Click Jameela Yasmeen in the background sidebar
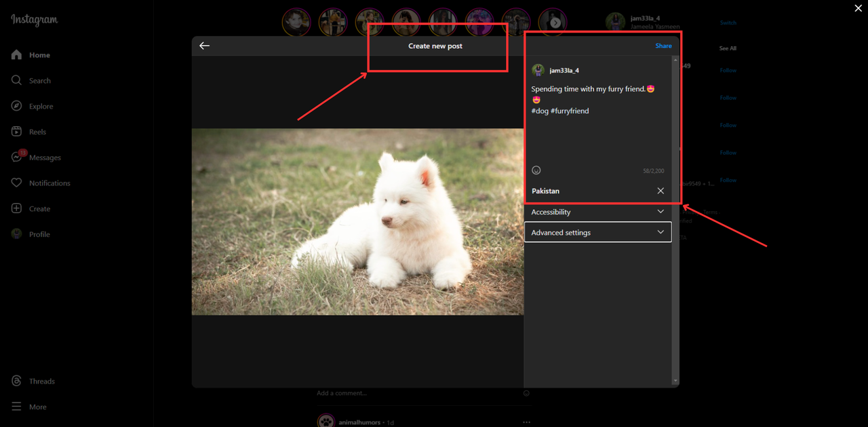 pos(655,26)
